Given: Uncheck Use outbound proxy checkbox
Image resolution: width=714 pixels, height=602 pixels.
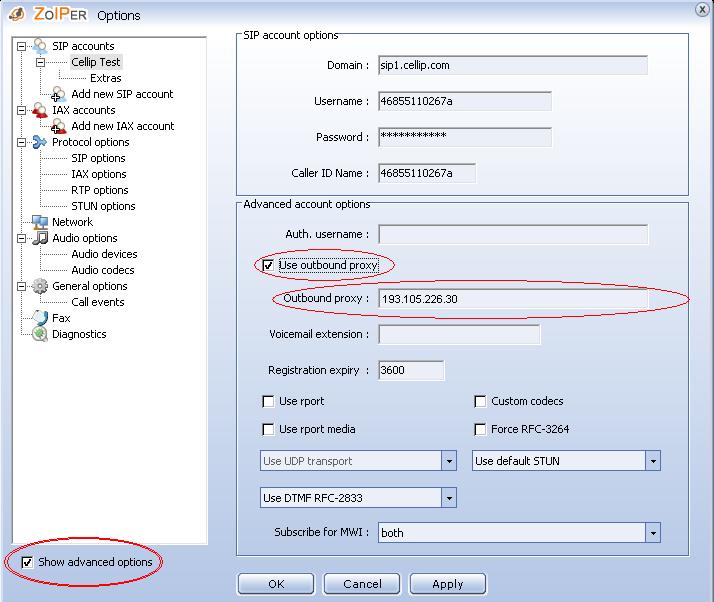Looking at the screenshot, I should (268, 265).
